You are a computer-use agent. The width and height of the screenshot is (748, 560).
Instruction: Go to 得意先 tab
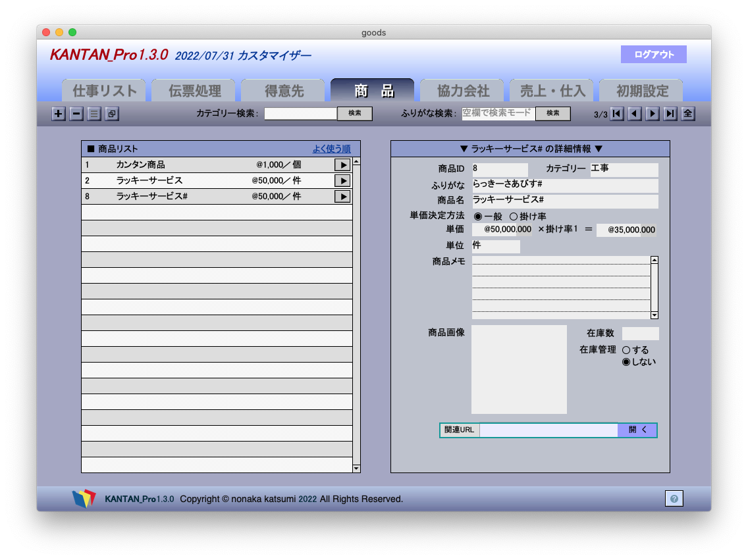coord(283,91)
